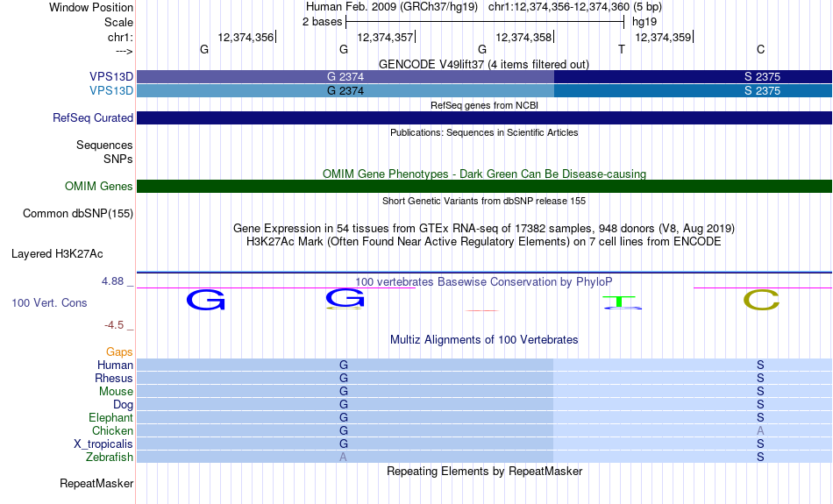Click the sequence direction arrow label
The image size is (833, 504).
[124, 51]
